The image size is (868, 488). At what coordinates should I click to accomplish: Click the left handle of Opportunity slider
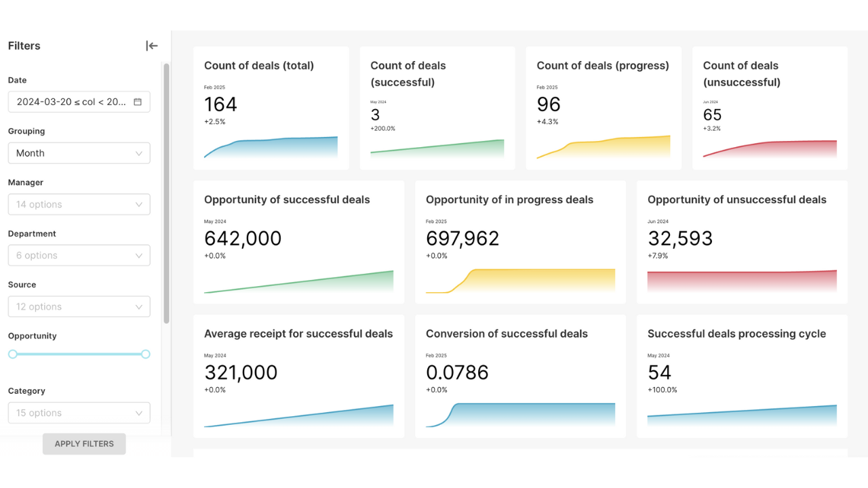pos(13,354)
